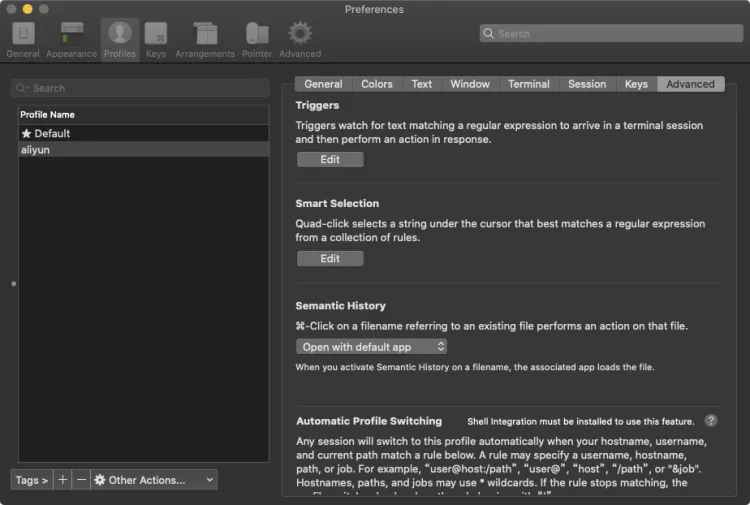Open the Advanced gear toolbar icon
This screenshot has width=750, height=505.
300,39
